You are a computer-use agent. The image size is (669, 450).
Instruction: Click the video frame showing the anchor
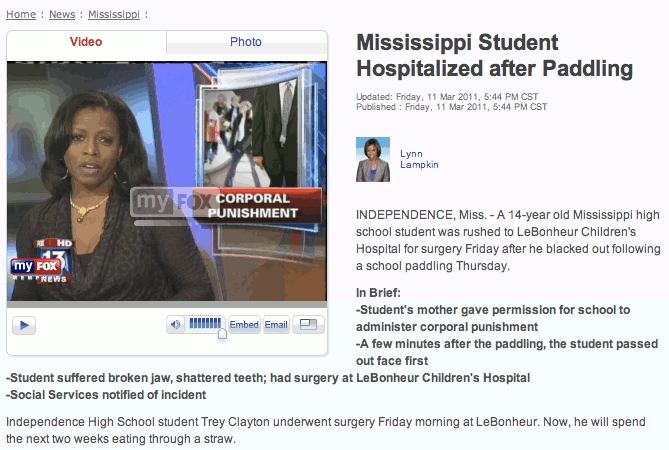[167, 181]
